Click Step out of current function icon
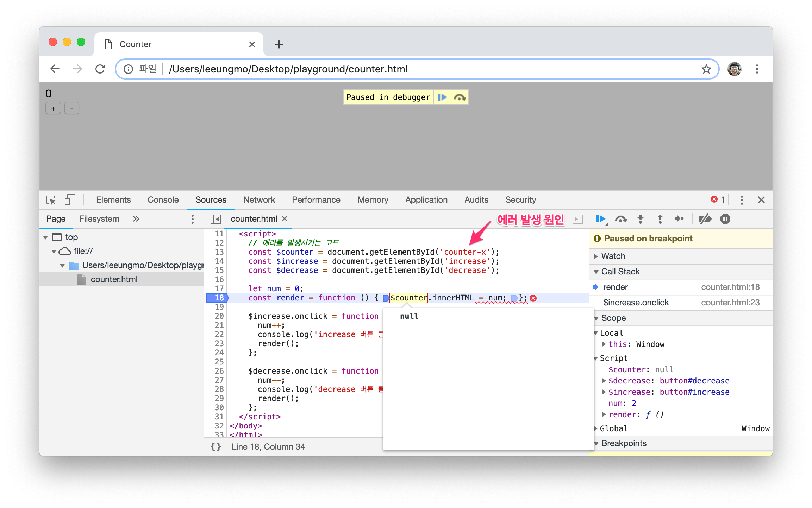This screenshot has height=508, width=812. [660, 219]
